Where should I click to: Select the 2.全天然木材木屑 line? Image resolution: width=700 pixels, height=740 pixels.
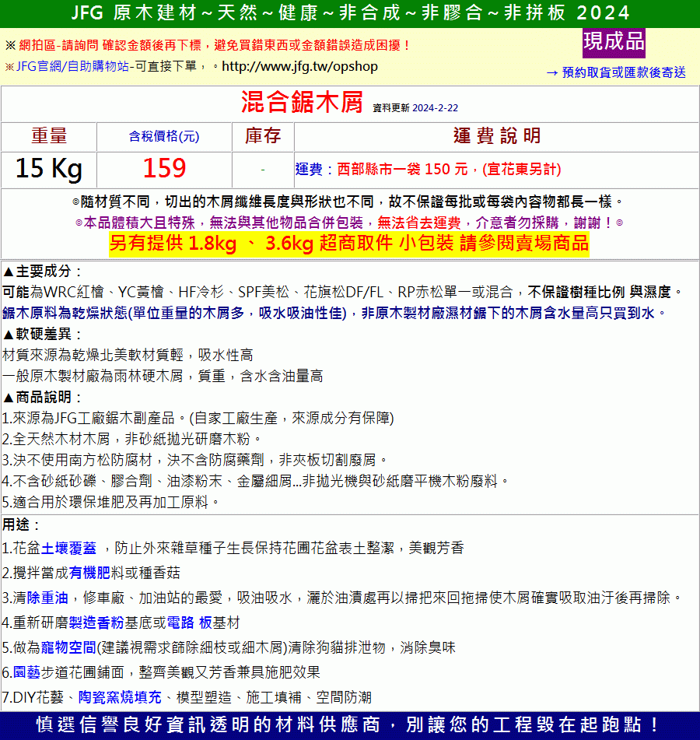click(x=131, y=439)
